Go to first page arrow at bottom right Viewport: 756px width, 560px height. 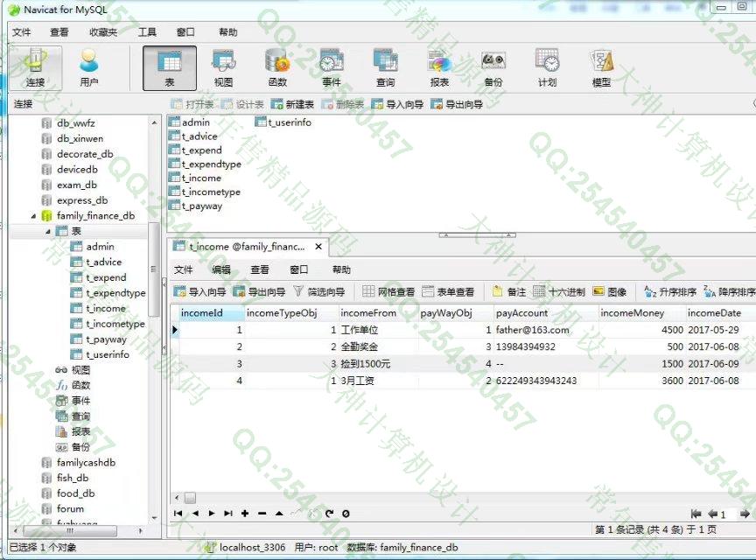tap(696, 514)
